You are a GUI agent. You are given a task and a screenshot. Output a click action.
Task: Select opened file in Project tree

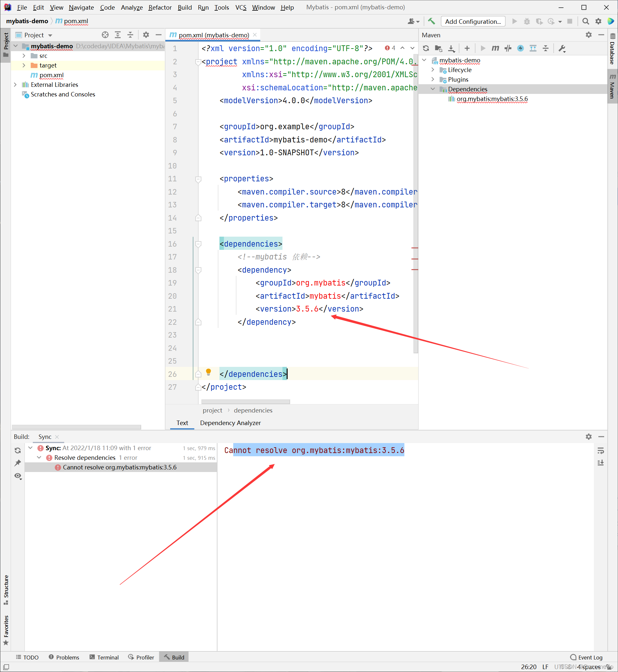[105, 35]
